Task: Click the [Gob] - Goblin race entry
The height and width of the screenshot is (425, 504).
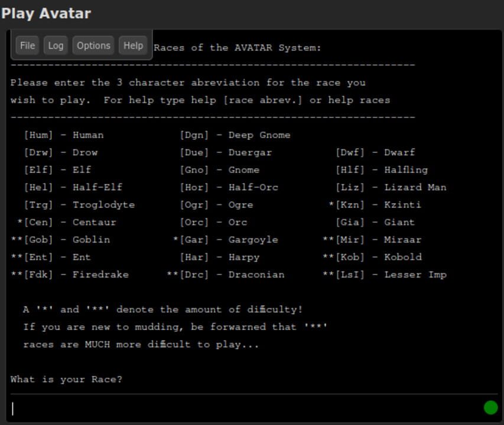Action: (60, 240)
